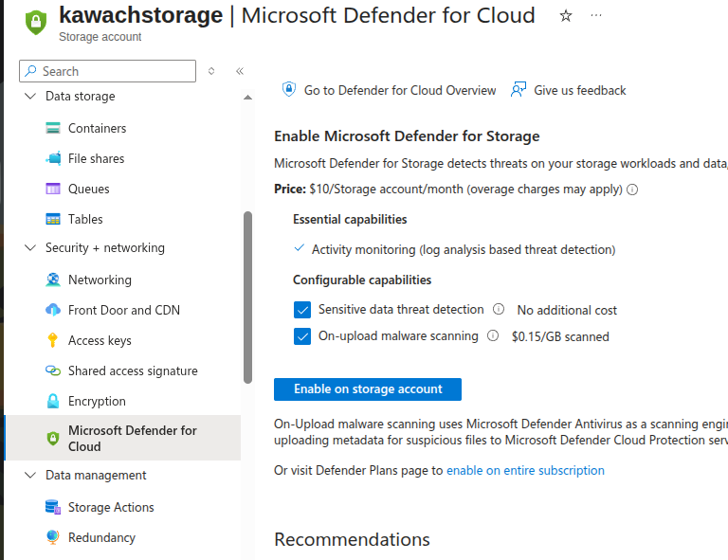Click the Networking globe icon
Image resolution: width=728 pixels, height=560 pixels.
click(53, 280)
